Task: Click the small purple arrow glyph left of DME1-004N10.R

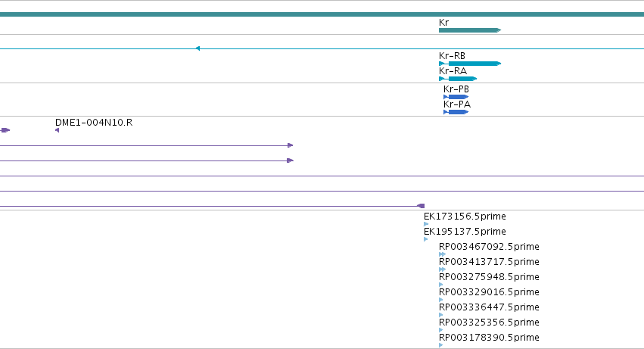Action: [x=5, y=130]
